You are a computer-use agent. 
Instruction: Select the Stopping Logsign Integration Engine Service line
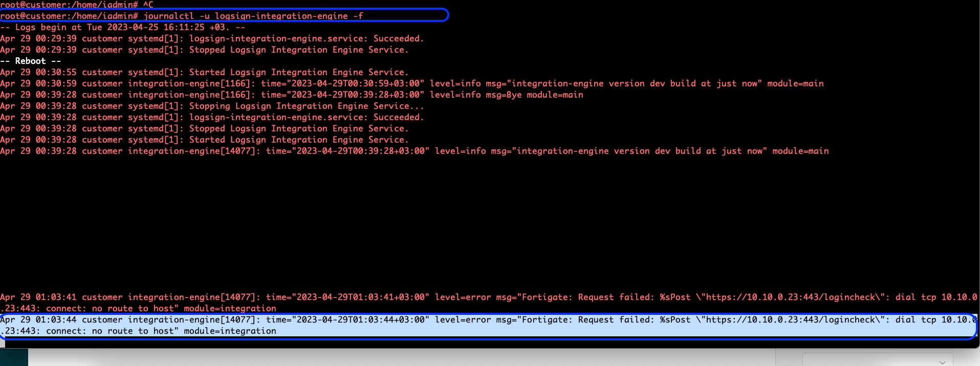coord(212,106)
